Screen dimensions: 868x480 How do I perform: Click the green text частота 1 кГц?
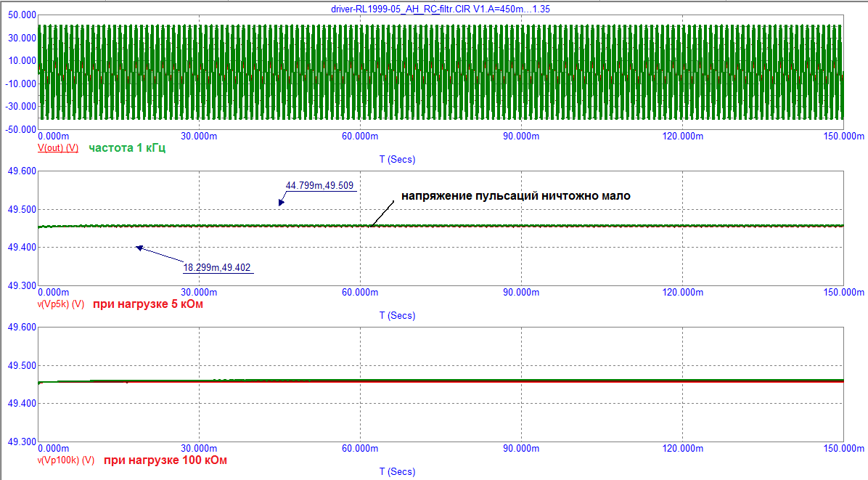pyautogui.click(x=127, y=148)
